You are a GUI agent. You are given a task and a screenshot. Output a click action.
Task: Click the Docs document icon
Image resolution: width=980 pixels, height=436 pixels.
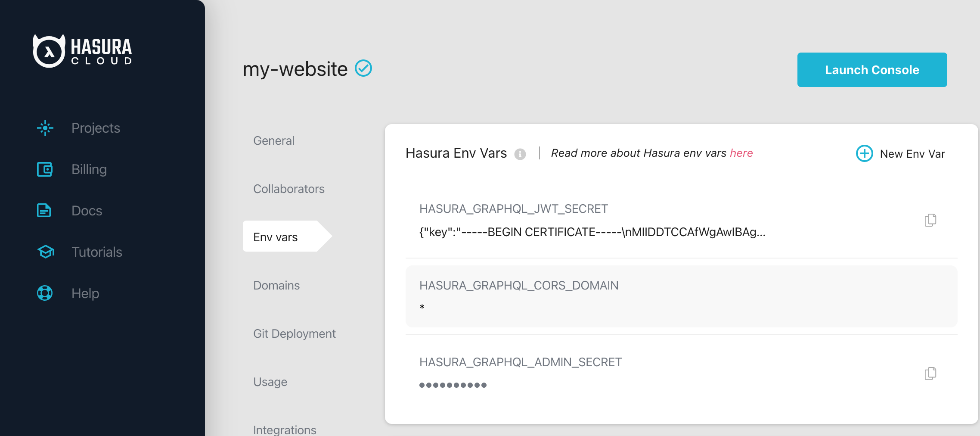coord(44,210)
